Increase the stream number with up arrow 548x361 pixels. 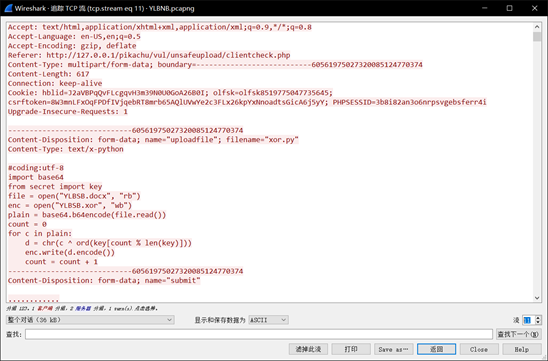[538, 318]
